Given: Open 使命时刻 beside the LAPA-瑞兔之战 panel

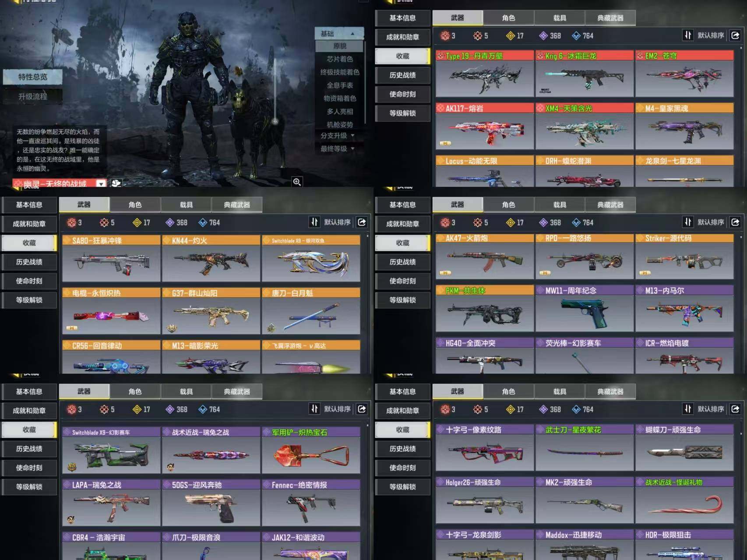Looking at the screenshot, I should pos(29,468).
